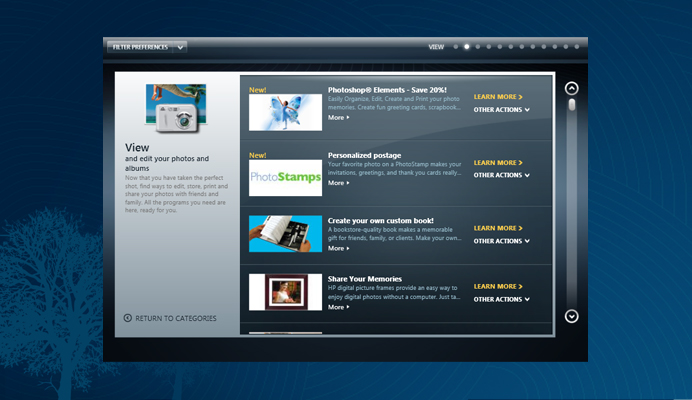The image size is (692, 400).
Task: Expand More under Share Your Memories
Action: coord(338,307)
